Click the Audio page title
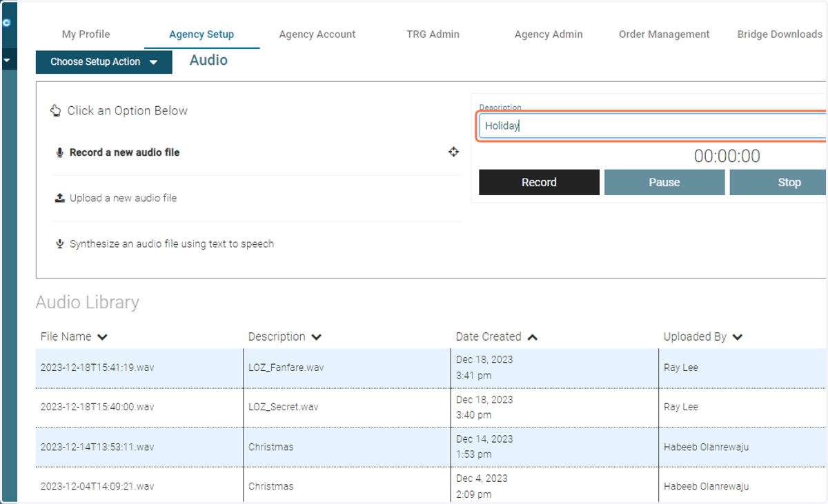The image size is (828, 504). point(208,61)
